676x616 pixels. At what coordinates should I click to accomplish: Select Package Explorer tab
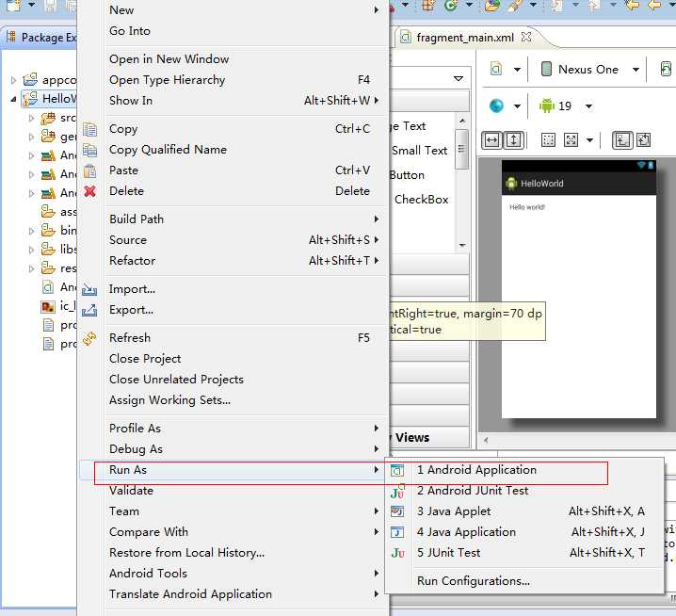coord(41,38)
